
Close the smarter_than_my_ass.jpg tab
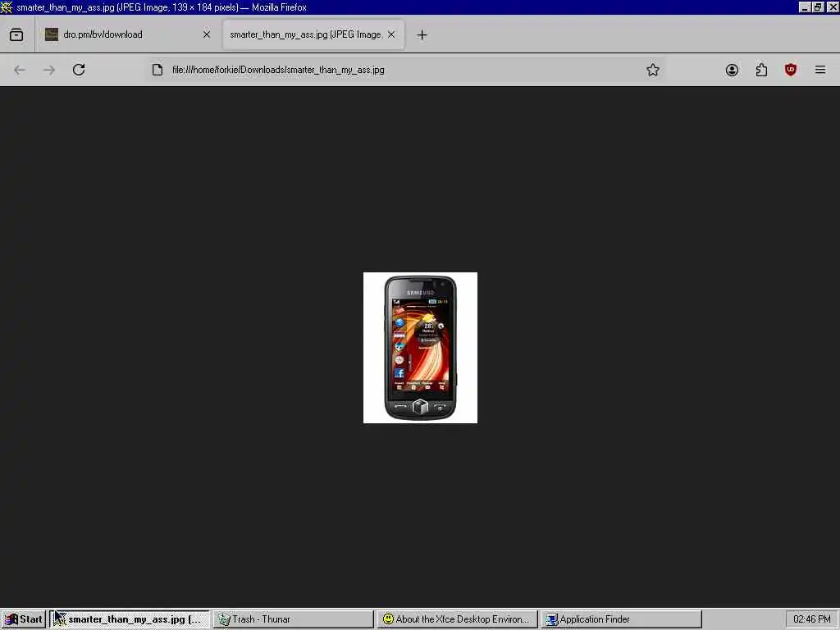coord(391,34)
